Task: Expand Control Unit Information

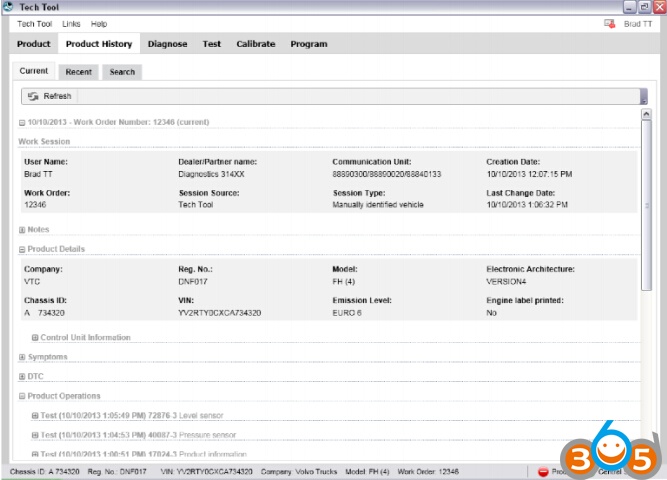Action: coord(35,337)
